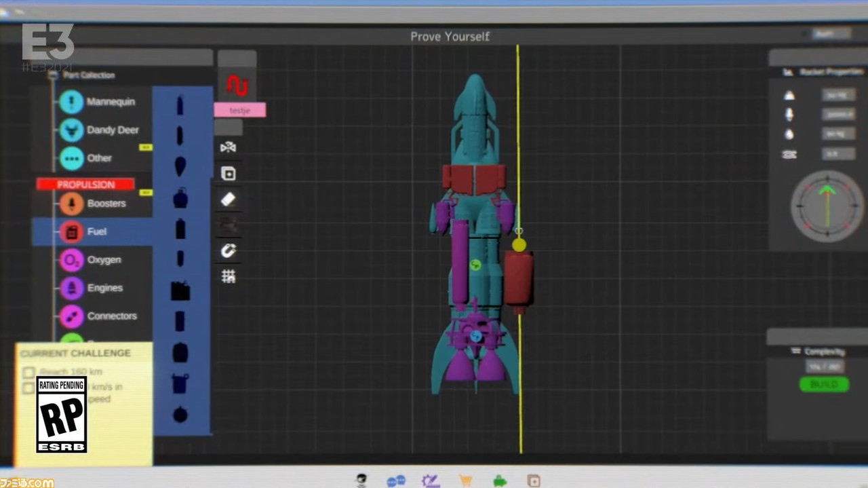868x488 pixels.
Task: Toggle the magnet snapping tool
Action: coord(229,250)
